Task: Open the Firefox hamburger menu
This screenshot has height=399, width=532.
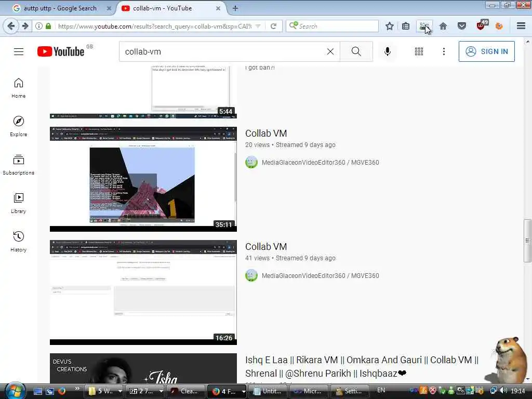Action: click(x=521, y=26)
